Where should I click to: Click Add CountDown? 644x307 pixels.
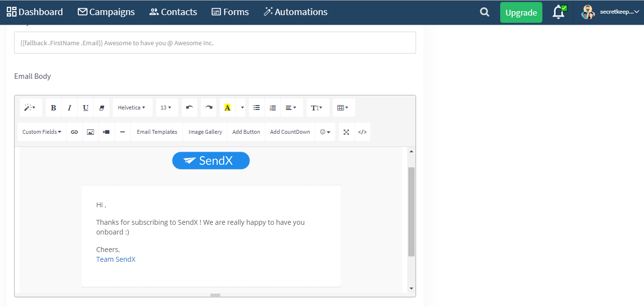(x=290, y=132)
